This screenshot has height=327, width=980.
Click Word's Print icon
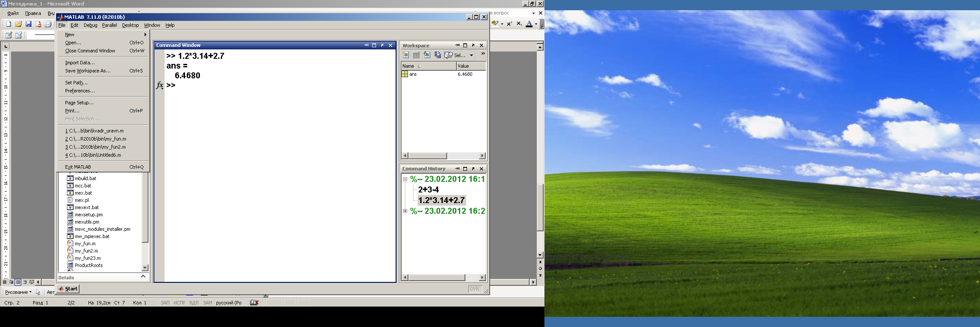(48, 24)
